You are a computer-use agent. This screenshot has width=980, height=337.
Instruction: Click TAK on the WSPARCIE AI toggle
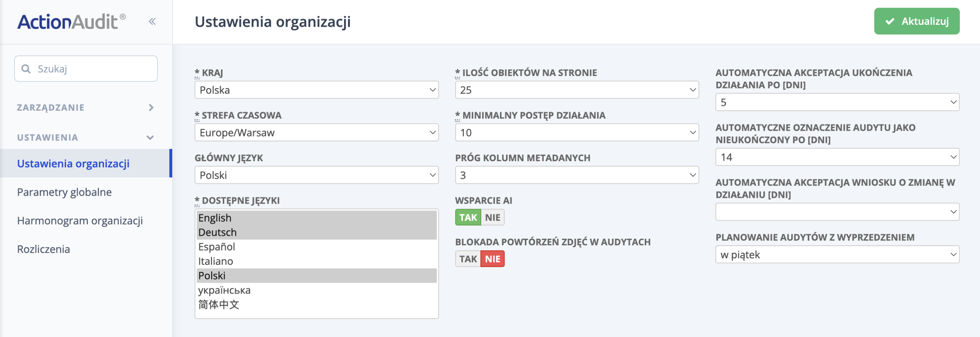468,217
